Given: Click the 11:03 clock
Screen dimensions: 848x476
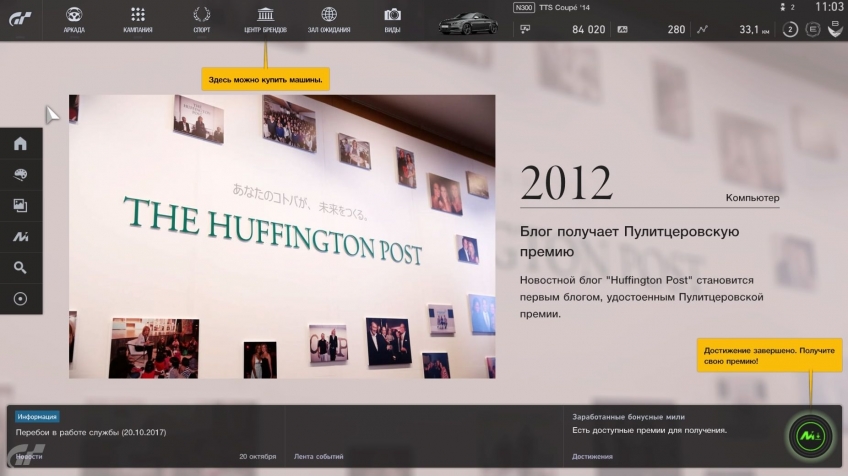Looking at the screenshot, I should (829, 7).
